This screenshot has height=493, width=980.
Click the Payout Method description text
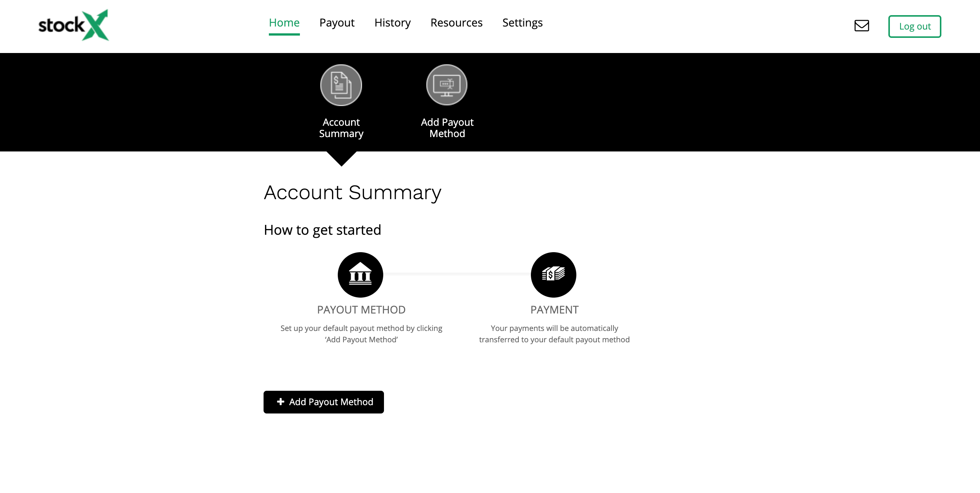click(x=360, y=334)
